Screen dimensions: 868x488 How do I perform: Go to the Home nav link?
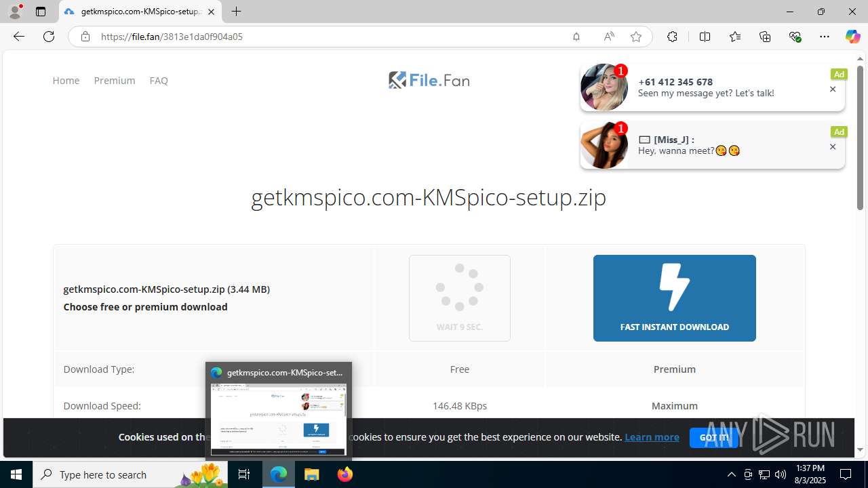[66, 80]
